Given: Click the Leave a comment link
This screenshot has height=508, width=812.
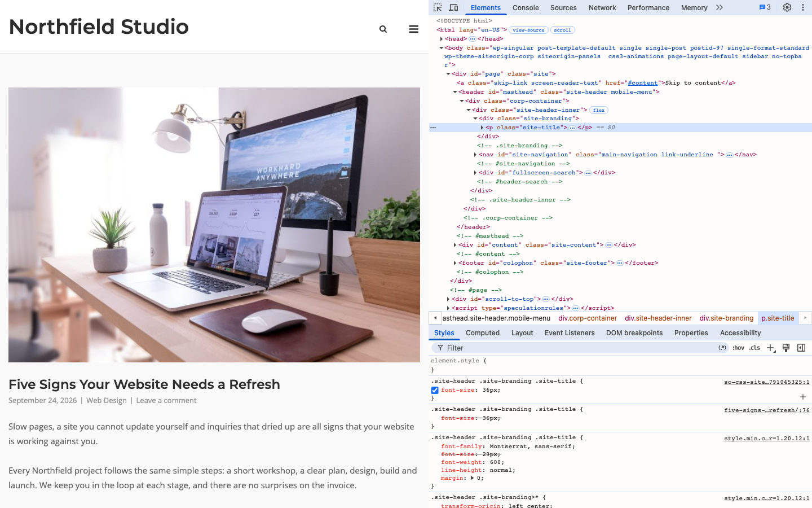Looking at the screenshot, I should pyautogui.click(x=166, y=400).
